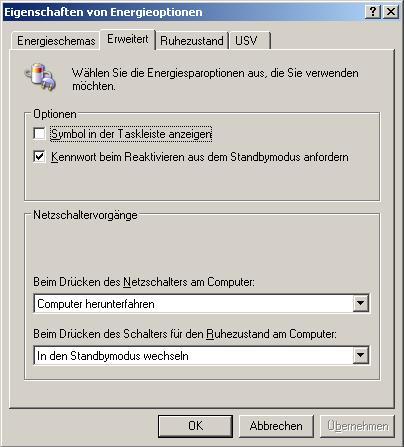Close the Energieoptionen dialog with the X

(391, 12)
